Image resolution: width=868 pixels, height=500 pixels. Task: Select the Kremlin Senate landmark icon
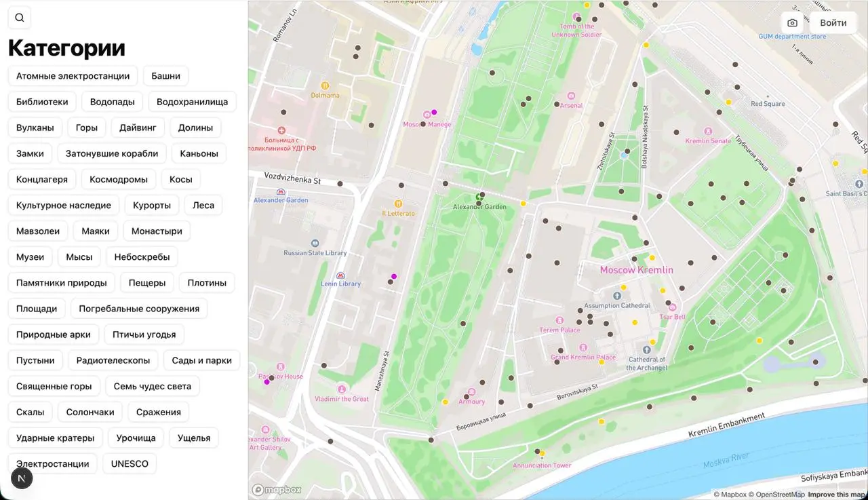tap(708, 131)
